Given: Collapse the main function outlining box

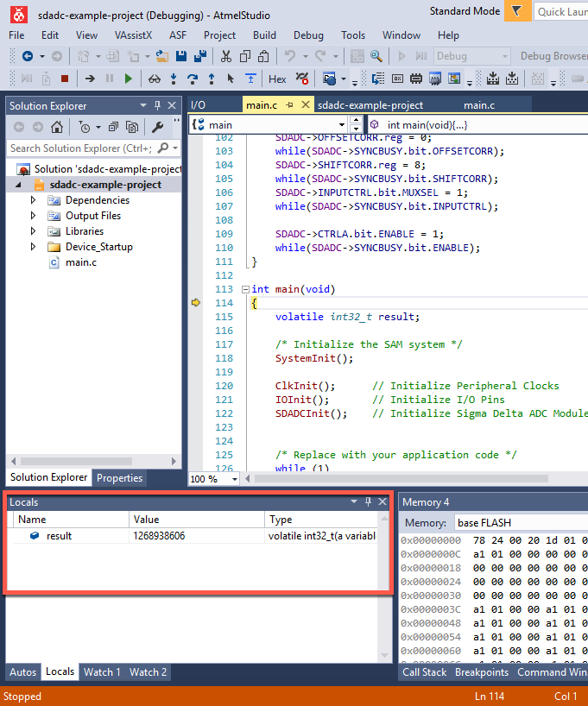Looking at the screenshot, I should pos(245,289).
